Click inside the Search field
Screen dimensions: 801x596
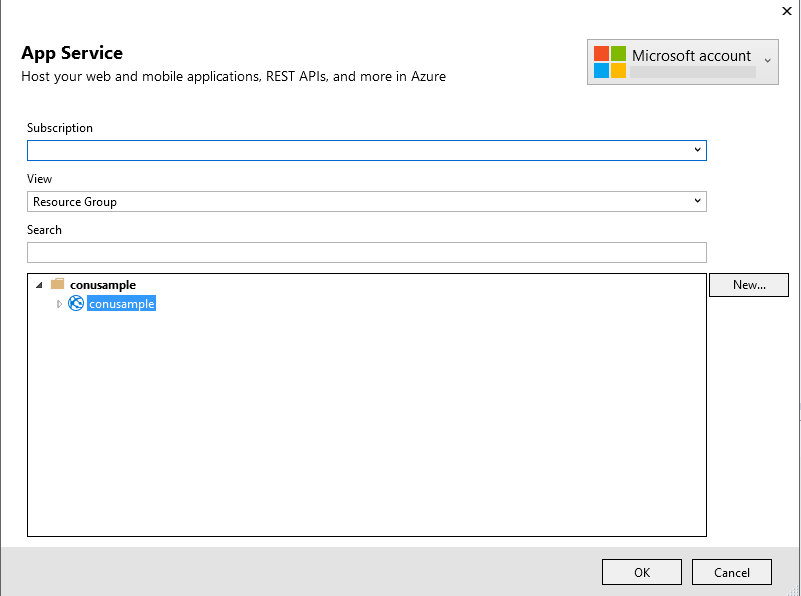point(366,252)
